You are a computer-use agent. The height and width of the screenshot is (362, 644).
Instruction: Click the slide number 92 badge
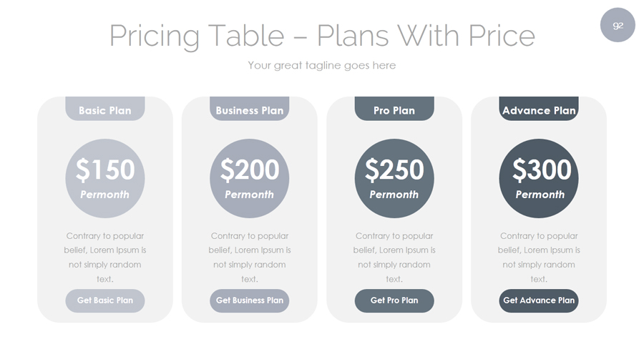click(x=618, y=25)
